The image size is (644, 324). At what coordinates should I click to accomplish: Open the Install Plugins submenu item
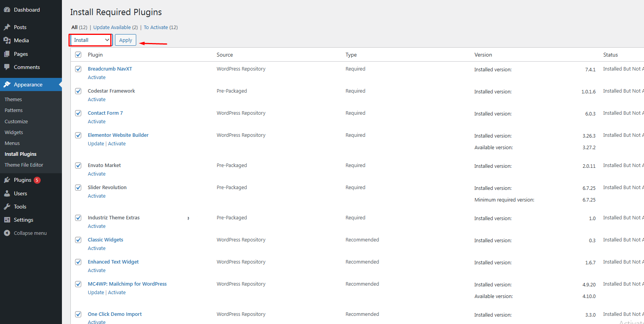tap(21, 154)
